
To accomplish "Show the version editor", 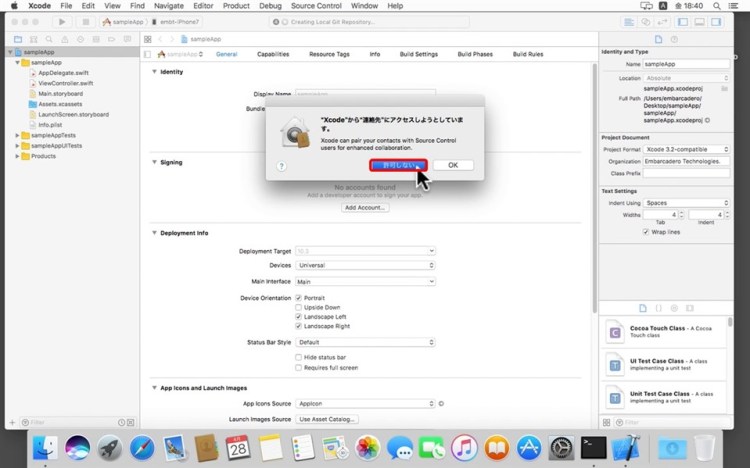I will coord(662,22).
